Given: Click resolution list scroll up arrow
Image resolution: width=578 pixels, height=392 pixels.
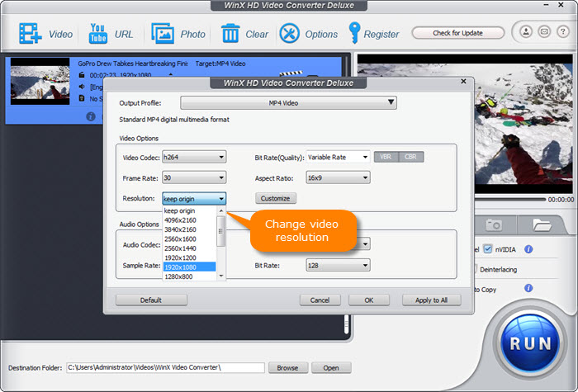Looking at the screenshot, I should click(221, 211).
